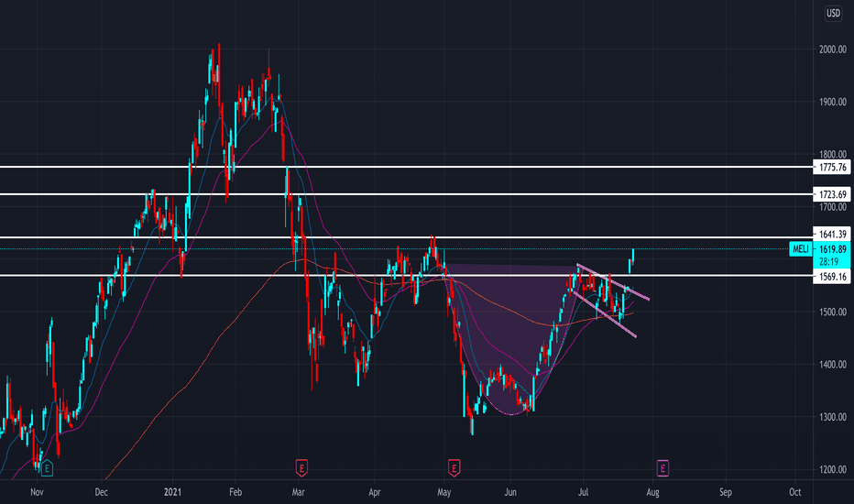
Task: Click the 1400.00 price axis label
Action: pos(833,365)
